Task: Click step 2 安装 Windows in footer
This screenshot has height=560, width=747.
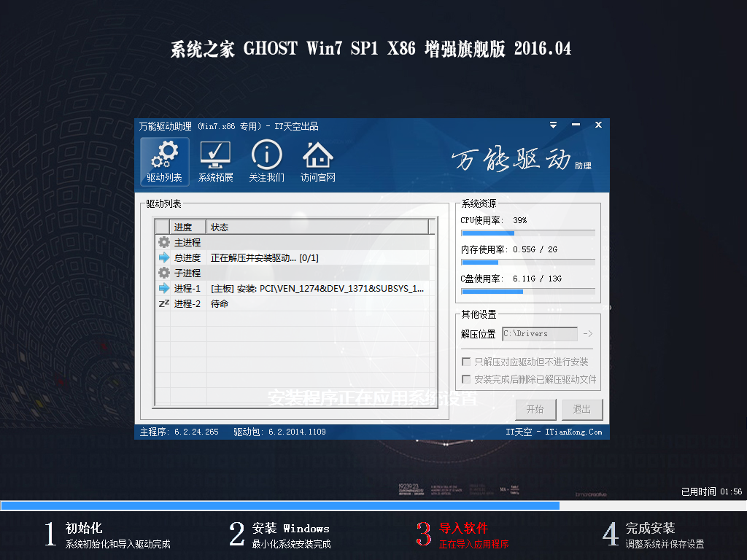Action: (279, 534)
